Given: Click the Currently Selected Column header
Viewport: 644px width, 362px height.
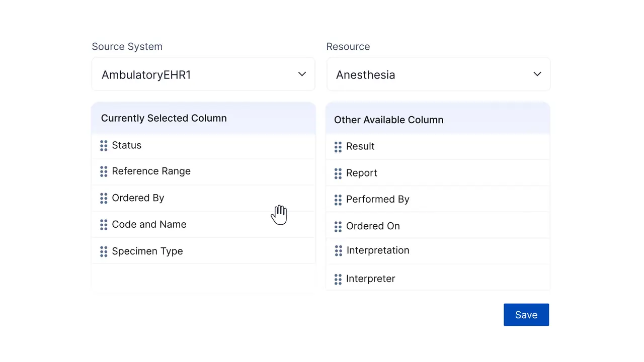Looking at the screenshot, I should (x=164, y=118).
